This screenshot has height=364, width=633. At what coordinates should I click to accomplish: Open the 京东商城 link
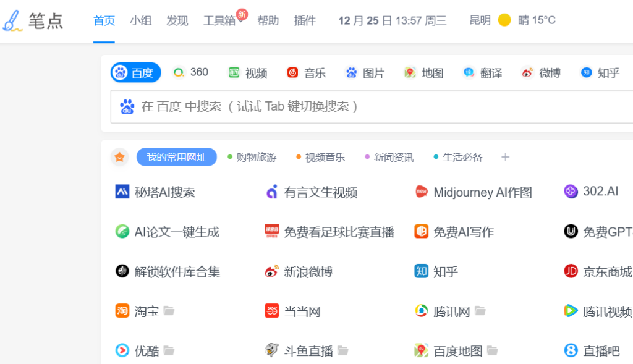click(598, 271)
